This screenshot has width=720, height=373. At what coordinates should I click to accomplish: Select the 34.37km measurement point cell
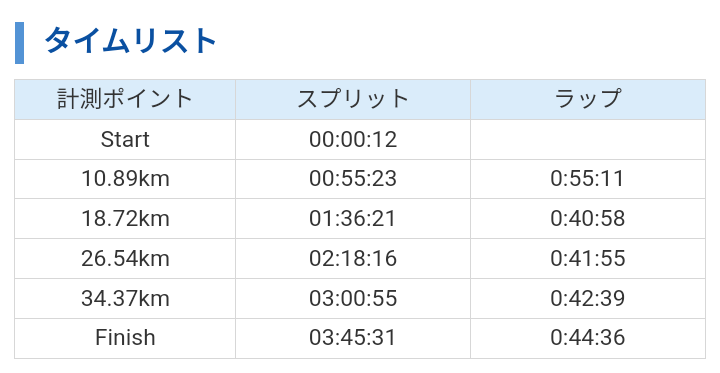tap(125, 299)
